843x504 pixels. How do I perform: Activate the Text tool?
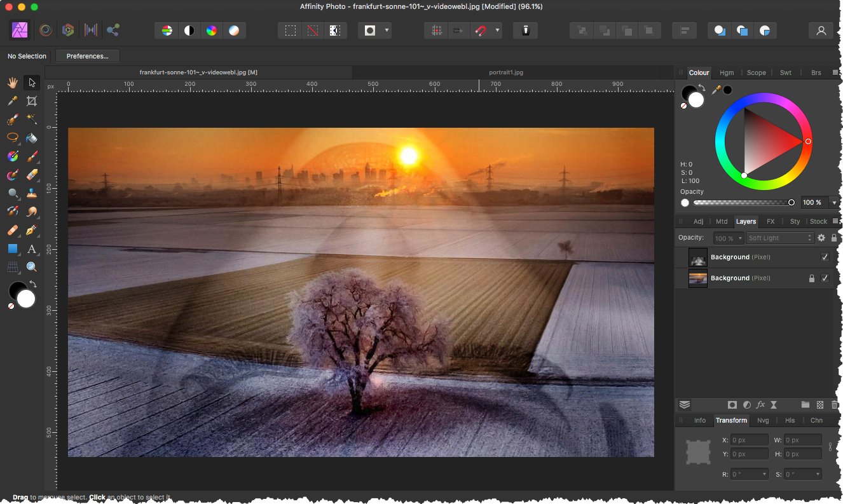click(32, 249)
